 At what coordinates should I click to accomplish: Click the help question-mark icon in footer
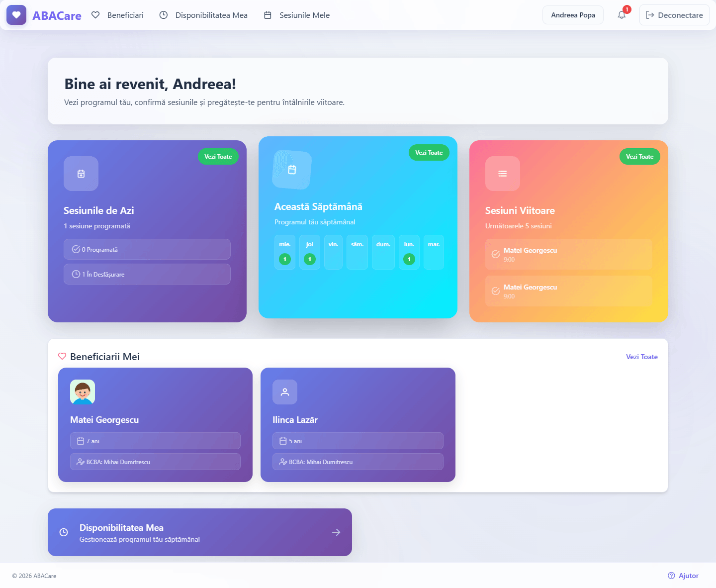click(x=672, y=576)
